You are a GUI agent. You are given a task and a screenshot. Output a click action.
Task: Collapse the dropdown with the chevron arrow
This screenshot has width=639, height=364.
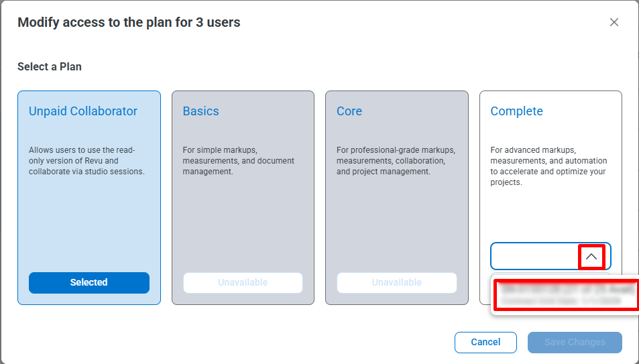(591, 256)
